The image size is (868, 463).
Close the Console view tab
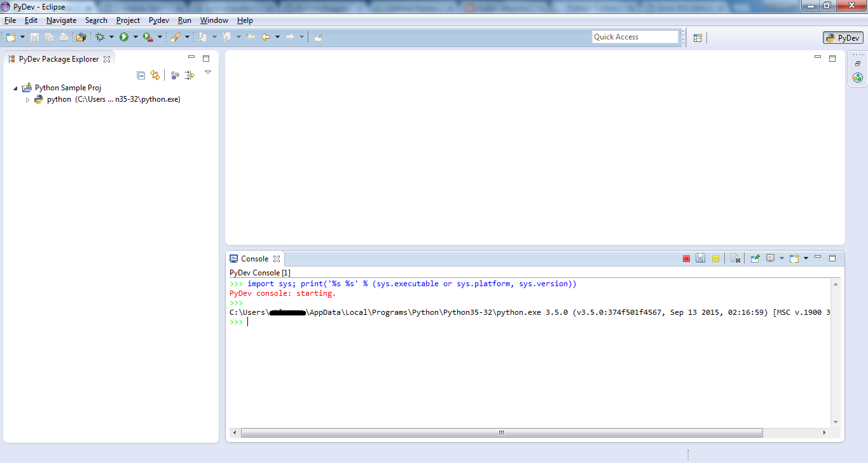tap(276, 259)
